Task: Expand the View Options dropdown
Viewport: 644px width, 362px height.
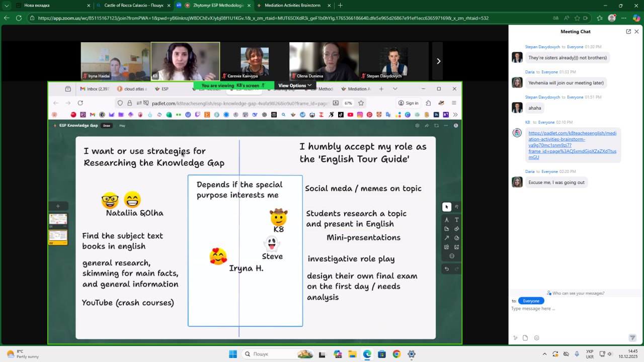Action: [295, 85]
